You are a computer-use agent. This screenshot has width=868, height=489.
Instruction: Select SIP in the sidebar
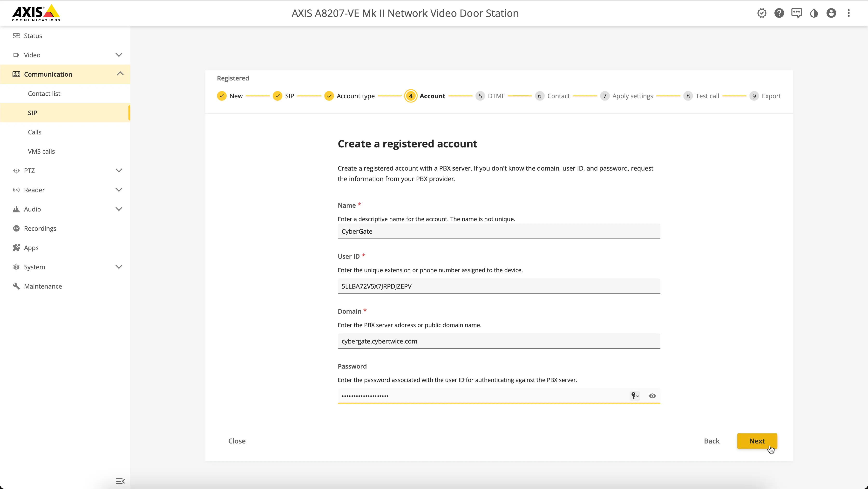[x=65, y=113]
